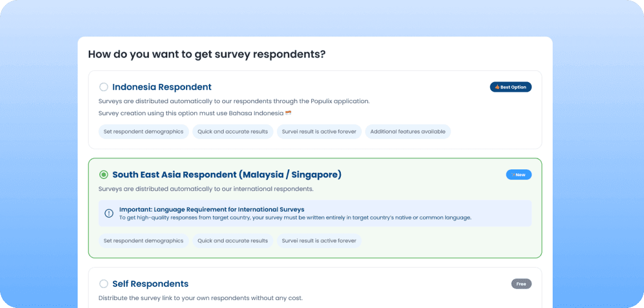Click 'Quick and accurate results' tag under Indonesia Respondent

[232, 132]
